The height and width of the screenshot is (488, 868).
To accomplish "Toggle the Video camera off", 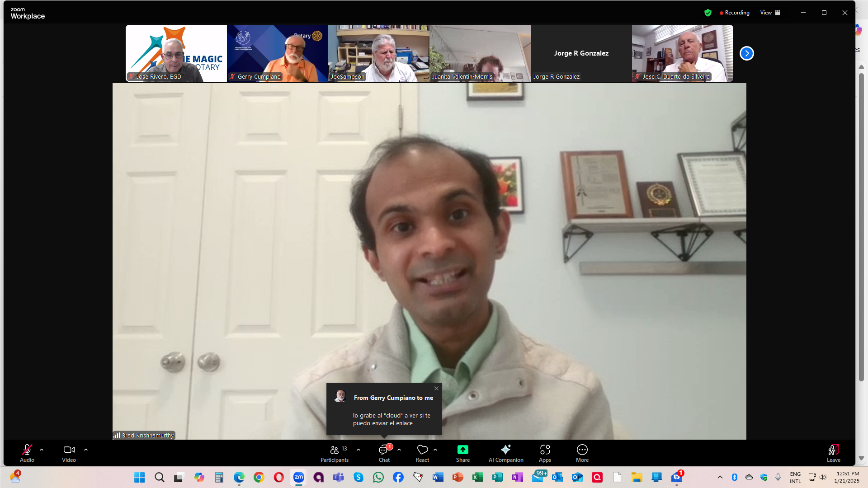I will click(x=69, y=450).
